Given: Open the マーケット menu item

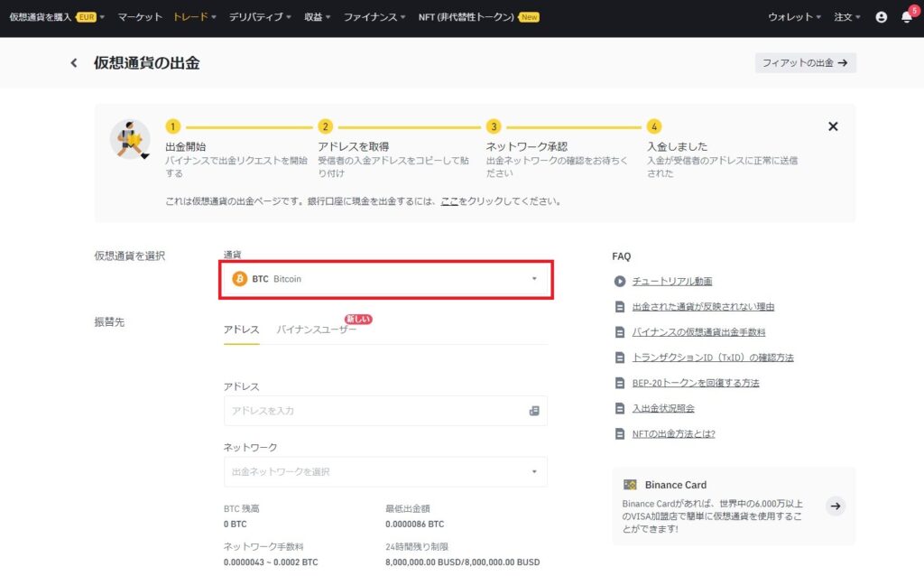Looking at the screenshot, I should (x=140, y=17).
